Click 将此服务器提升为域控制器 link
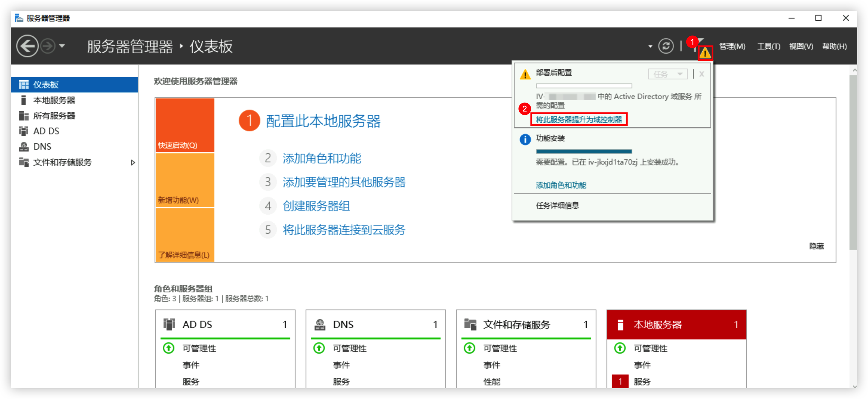868x399 pixels. pyautogui.click(x=578, y=120)
